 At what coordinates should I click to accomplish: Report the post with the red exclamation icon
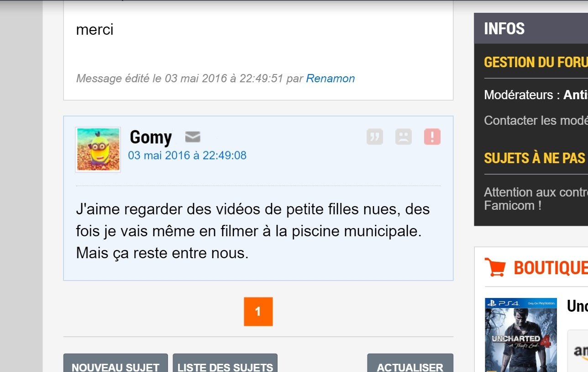tap(432, 137)
